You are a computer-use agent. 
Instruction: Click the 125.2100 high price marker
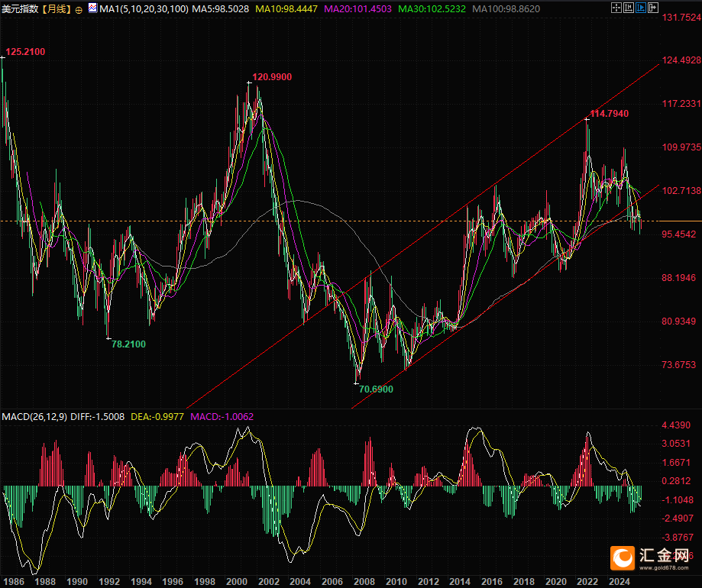click(25, 52)
